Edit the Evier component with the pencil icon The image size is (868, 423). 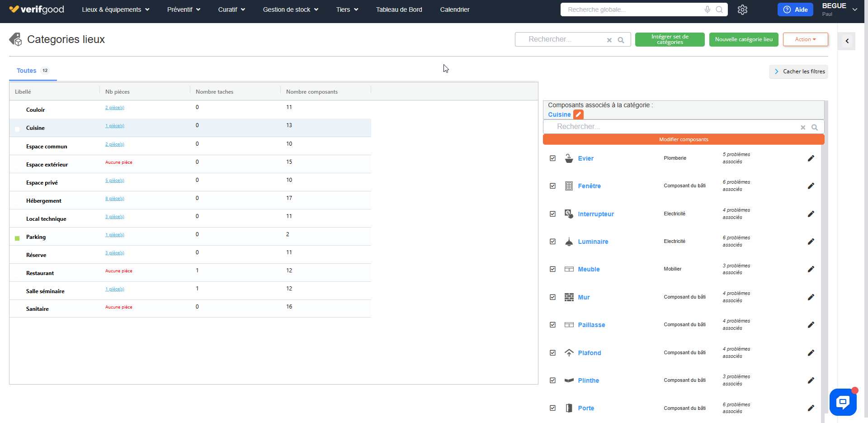click(811, 158)
